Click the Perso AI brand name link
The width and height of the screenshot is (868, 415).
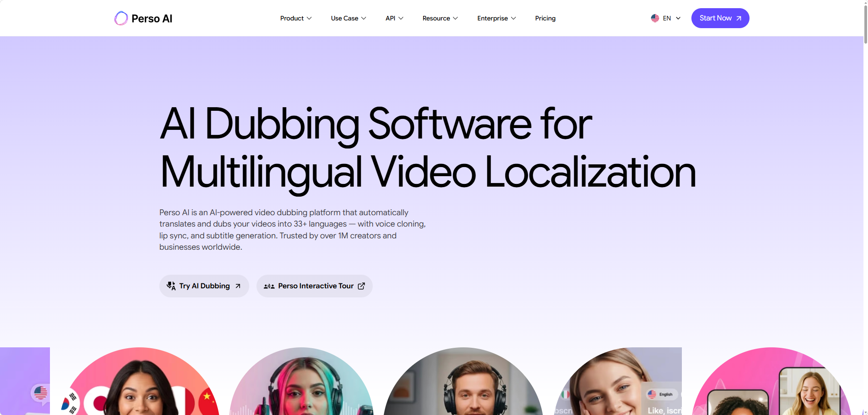pyautogui.click(x=152, y=19)
